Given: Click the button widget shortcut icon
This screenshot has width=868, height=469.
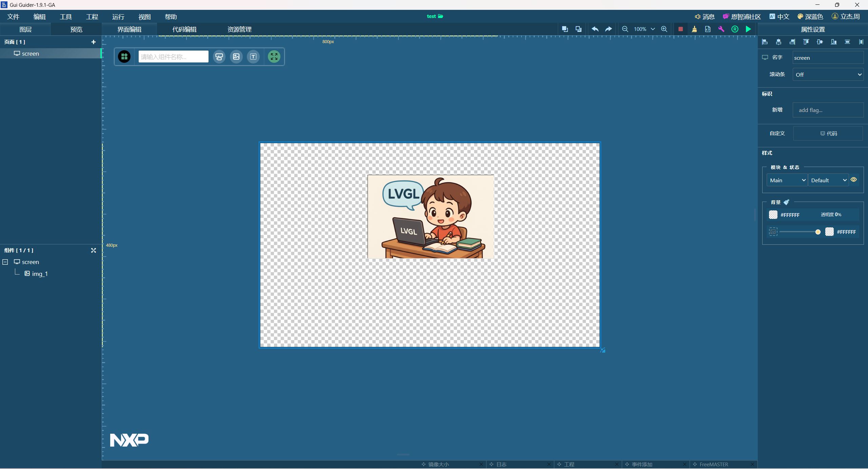Looking at the screenshot, I should [x=219, y=57].
